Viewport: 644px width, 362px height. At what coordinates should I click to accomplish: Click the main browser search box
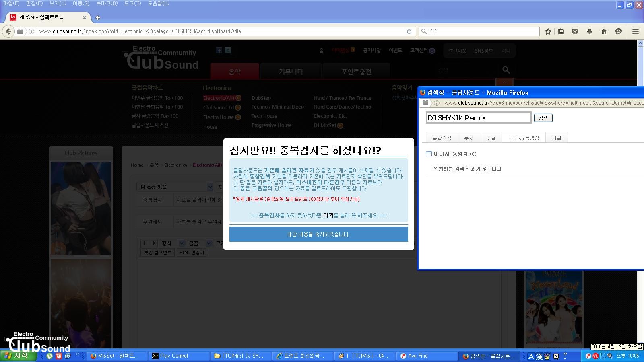pyautogui.click(x=479, y=31)
